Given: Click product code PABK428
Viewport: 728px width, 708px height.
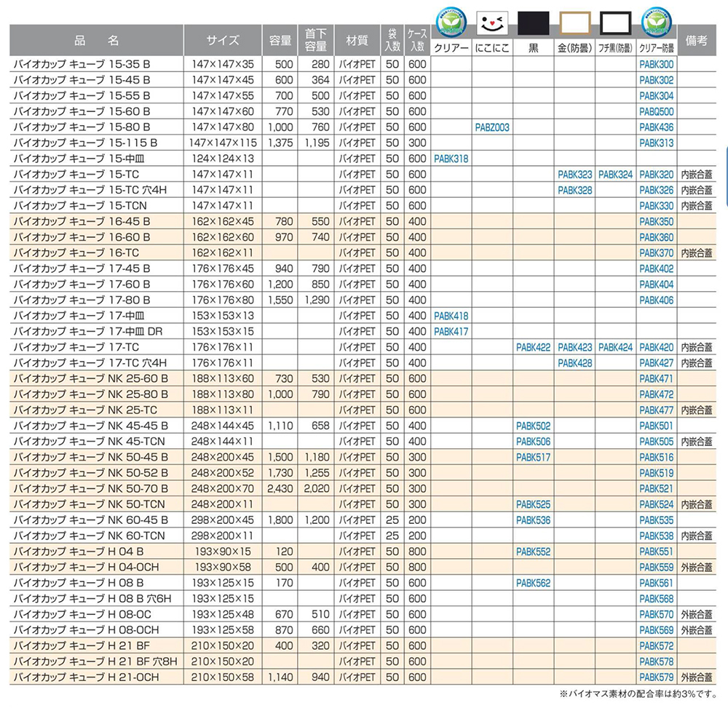Looking at the screenshot, I should 575,363.
